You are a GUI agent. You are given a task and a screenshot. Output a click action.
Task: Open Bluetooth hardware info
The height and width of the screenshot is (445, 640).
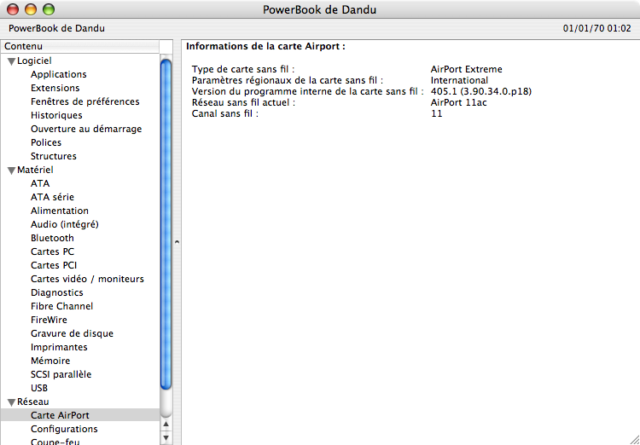[x=52, y=238]
